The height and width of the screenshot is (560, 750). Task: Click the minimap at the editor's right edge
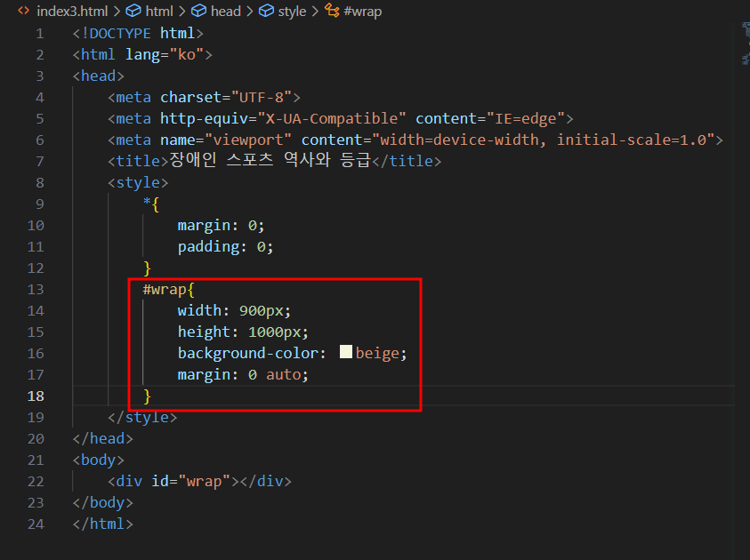[746, 44]
